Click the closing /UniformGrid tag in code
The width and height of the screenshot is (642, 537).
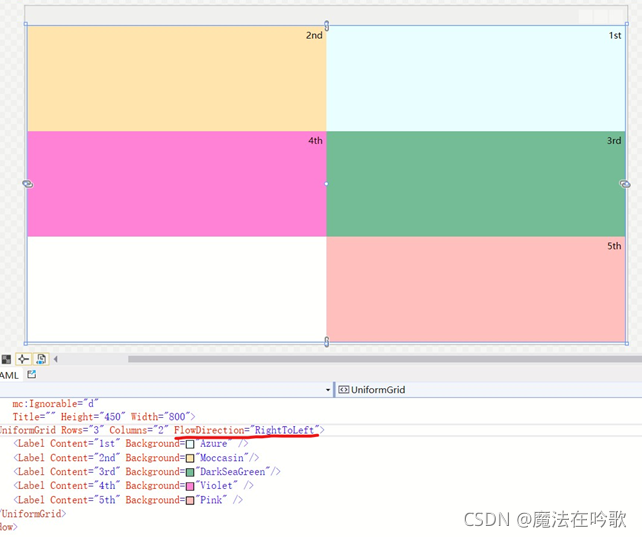(x=33, y=514)
